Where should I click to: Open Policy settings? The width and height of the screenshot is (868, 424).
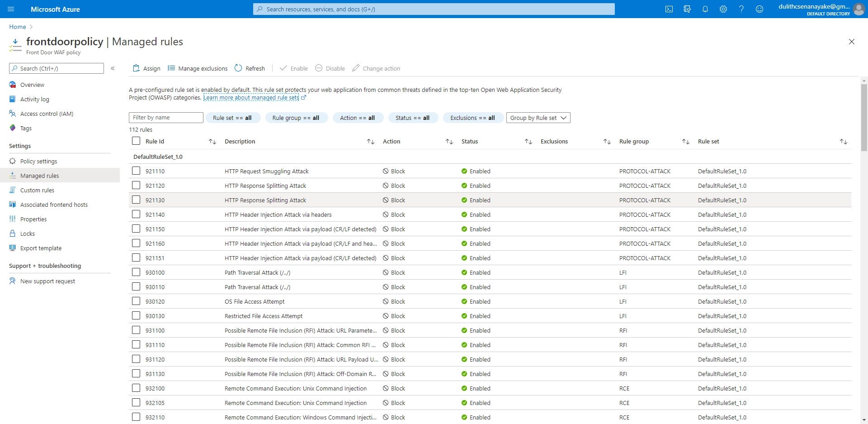(38, 161)
